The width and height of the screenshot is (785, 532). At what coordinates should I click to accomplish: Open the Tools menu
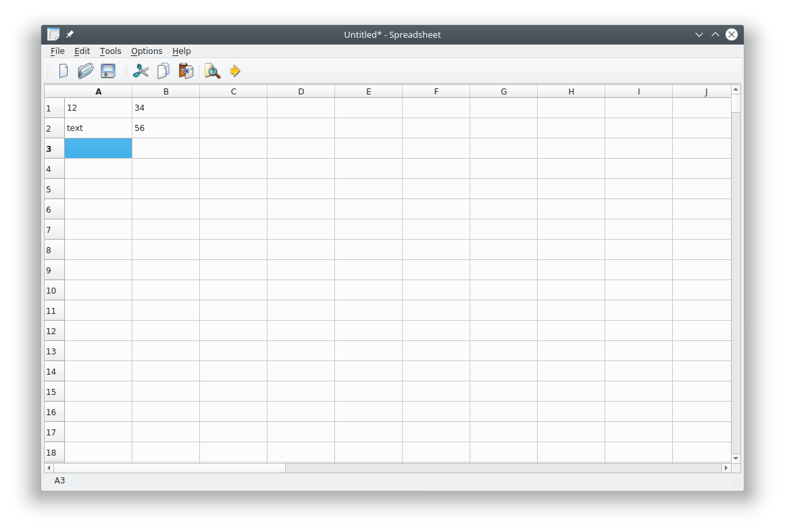click(110, 51)
